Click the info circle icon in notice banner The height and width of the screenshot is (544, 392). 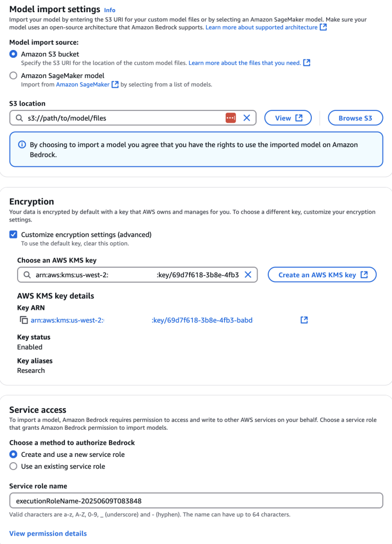pos(22,144)
